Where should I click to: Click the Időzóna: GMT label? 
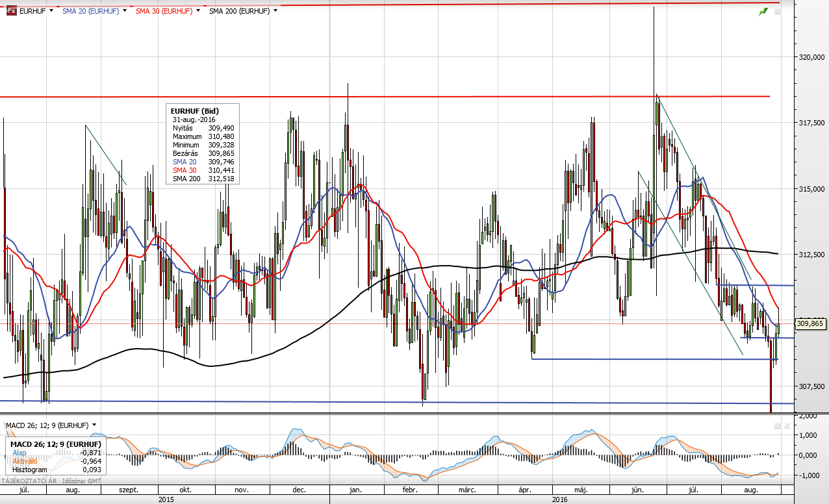(x=83, y=481)
